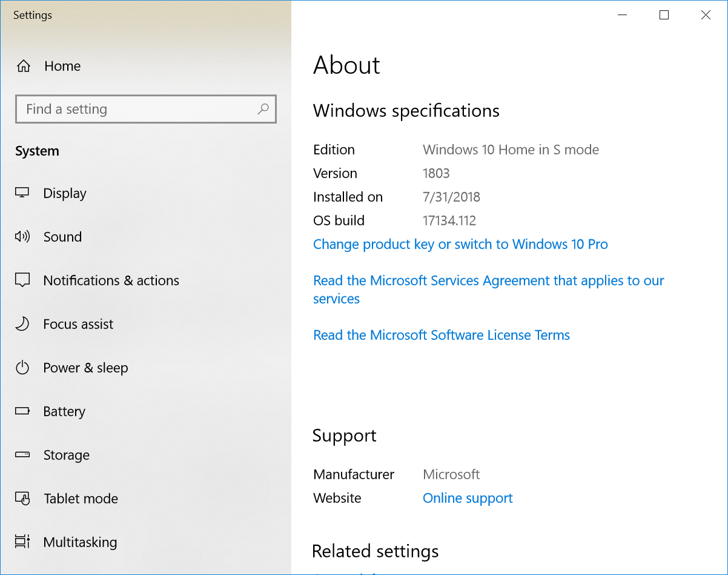Go to Storage settings
The image size is (728, 575).
pyautogui.click(x=67, y=455)
